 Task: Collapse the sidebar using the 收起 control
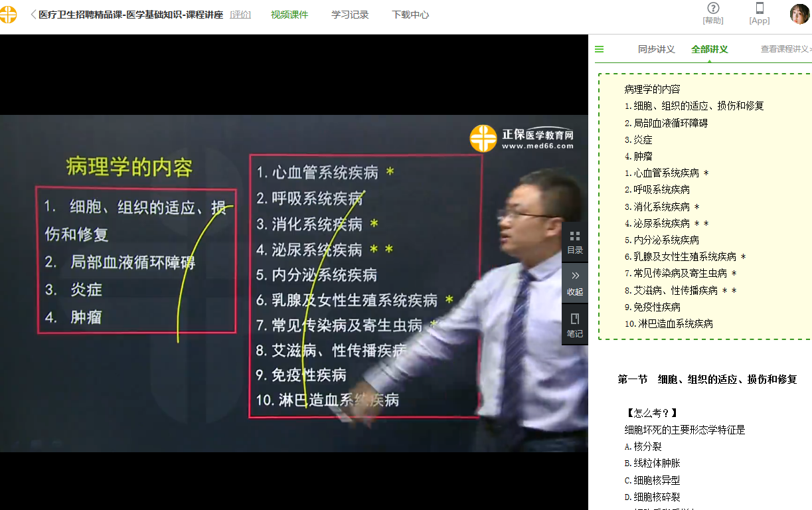(x=574, y=284)
